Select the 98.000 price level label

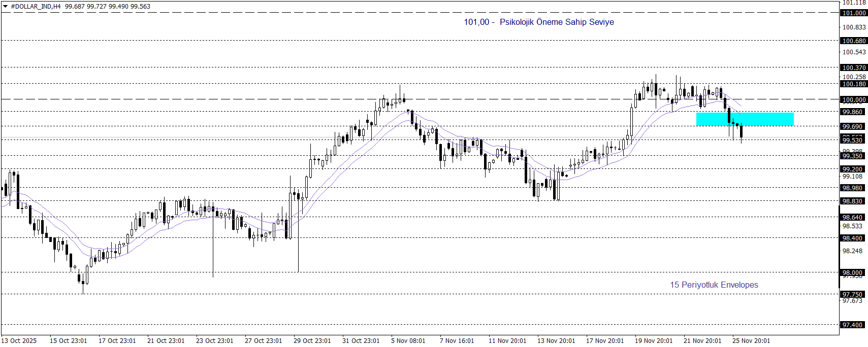[853, 273]
